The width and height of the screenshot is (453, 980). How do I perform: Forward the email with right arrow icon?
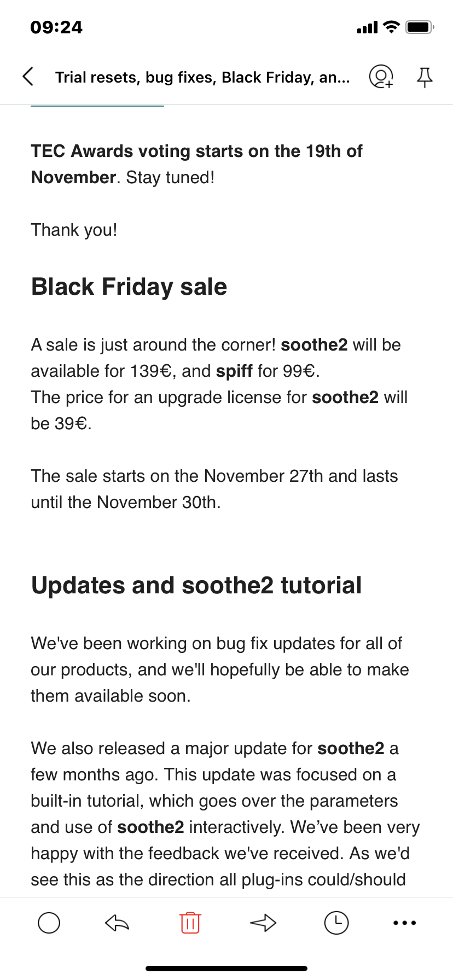[263, 923]
